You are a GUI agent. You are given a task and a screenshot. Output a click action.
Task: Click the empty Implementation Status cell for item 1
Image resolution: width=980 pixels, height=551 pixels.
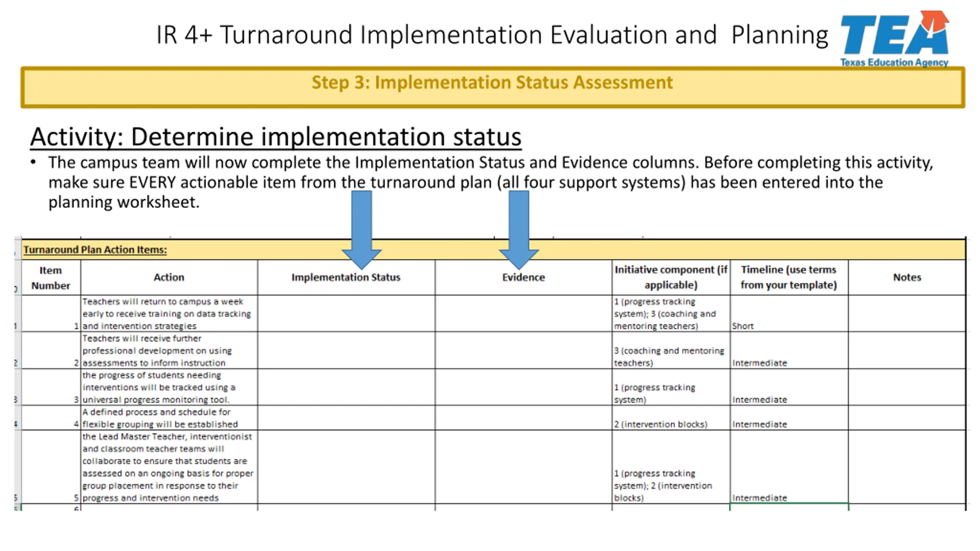point(346,313)
